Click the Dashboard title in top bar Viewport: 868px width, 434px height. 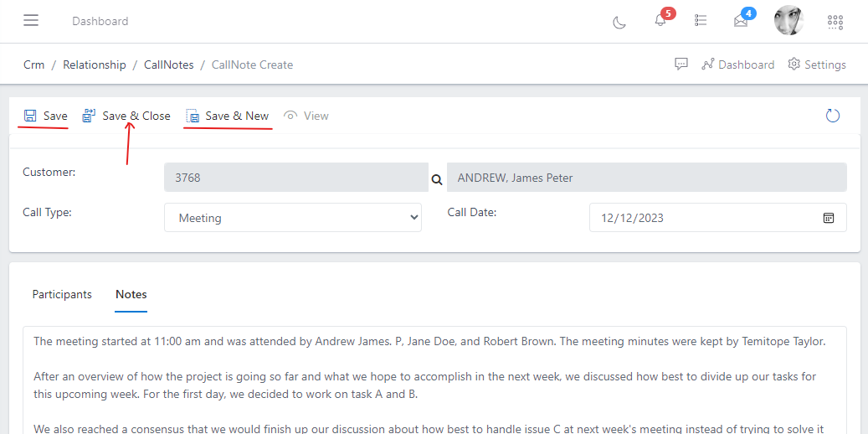coord(100,21)
